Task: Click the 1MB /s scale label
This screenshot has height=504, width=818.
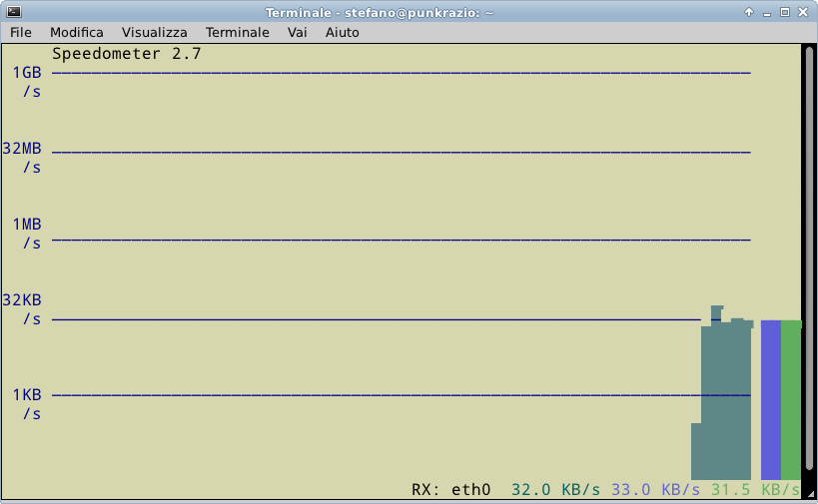Action: point(27,234)
